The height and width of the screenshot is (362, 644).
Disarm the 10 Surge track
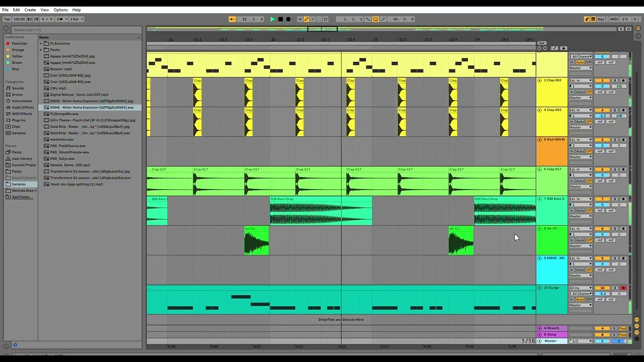click(x=623, y=288)
